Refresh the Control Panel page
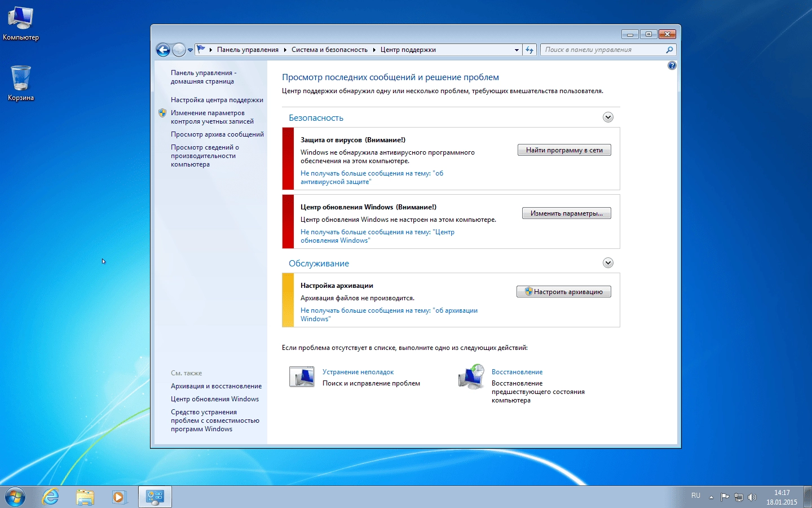This screenshot has height=508, width=812. [x=529, y=50]
